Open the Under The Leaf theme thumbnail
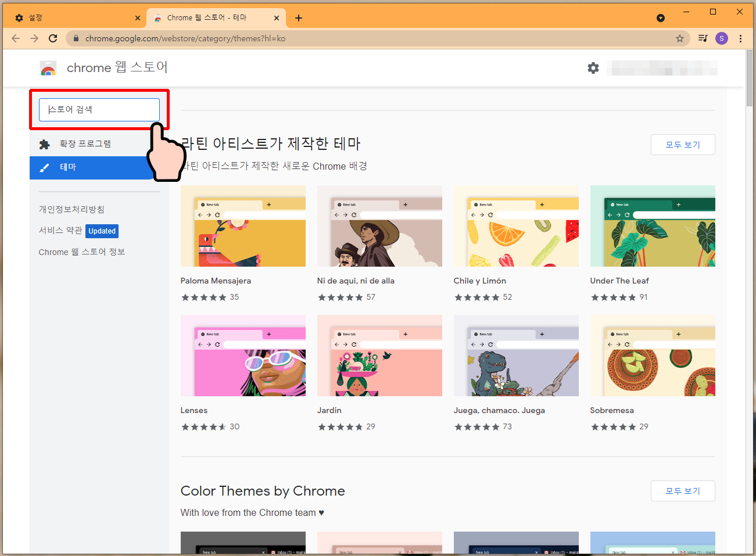The width and height of the screenshot is (756, 556). [x=653, y=226]
